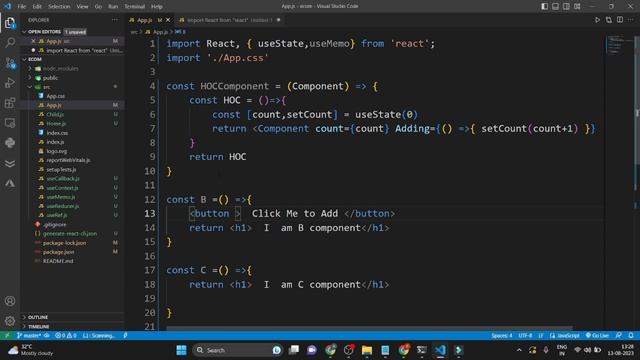
Task: Click the Go Live server button
Action: point(597,336)
